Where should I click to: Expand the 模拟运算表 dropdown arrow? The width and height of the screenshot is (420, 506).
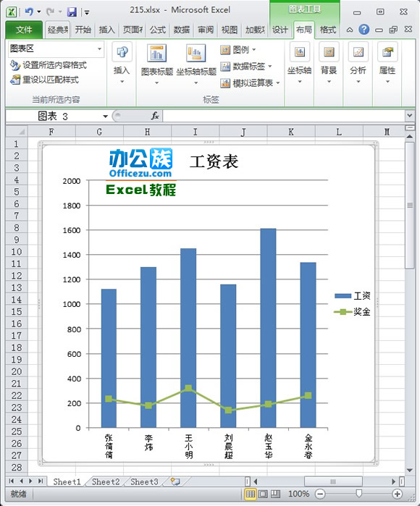pos(278,83)
